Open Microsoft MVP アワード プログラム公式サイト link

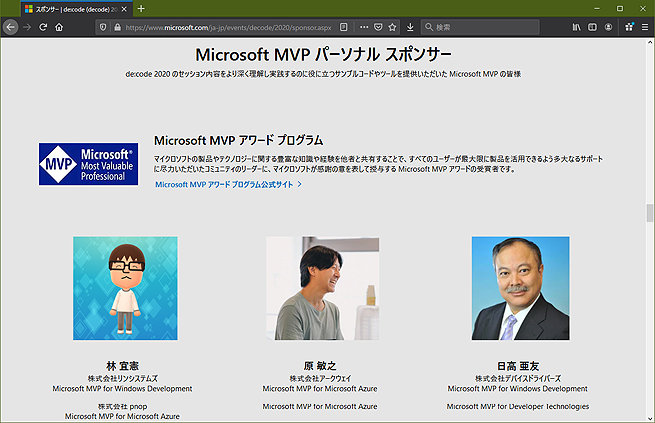click(228, 185)
